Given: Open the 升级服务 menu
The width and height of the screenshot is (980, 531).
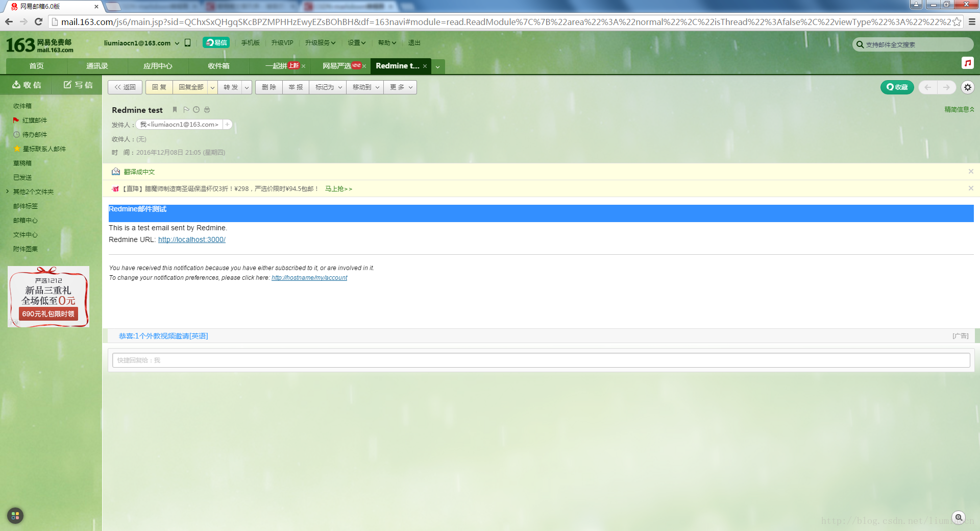Looking at the screenshot, I should 320,43.
